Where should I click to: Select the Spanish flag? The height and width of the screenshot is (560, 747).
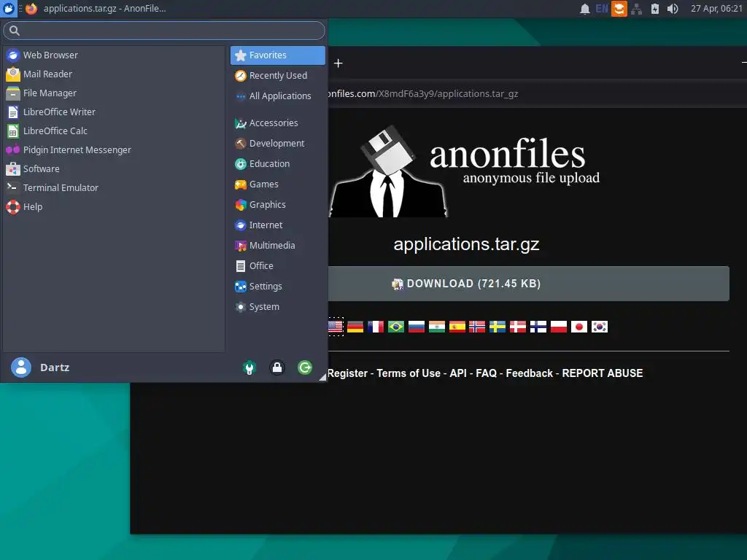tap(457, 327)
